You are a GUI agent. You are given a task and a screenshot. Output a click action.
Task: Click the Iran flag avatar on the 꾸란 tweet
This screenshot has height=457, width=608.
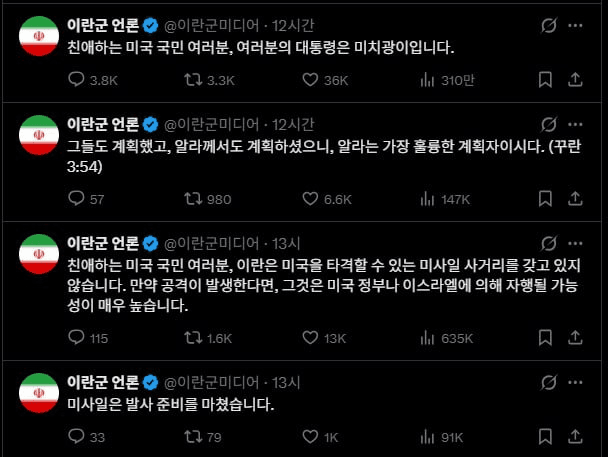coord(40,134)
